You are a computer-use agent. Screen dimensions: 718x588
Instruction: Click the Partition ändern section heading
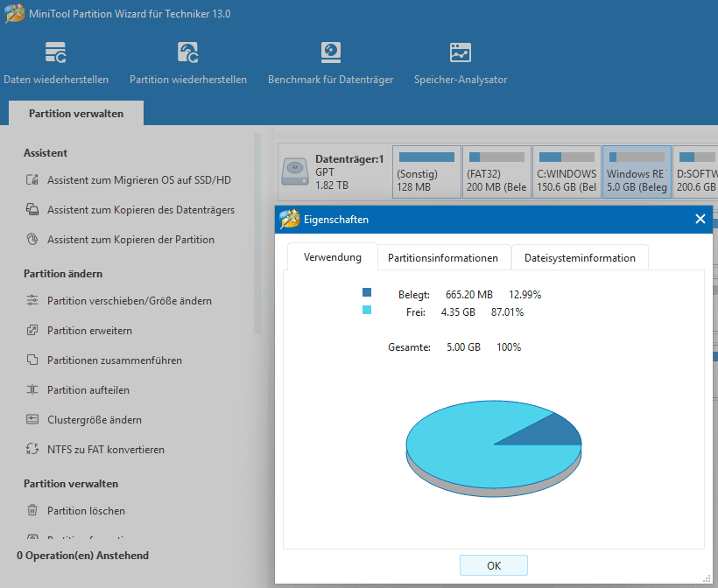click(63, 274)
